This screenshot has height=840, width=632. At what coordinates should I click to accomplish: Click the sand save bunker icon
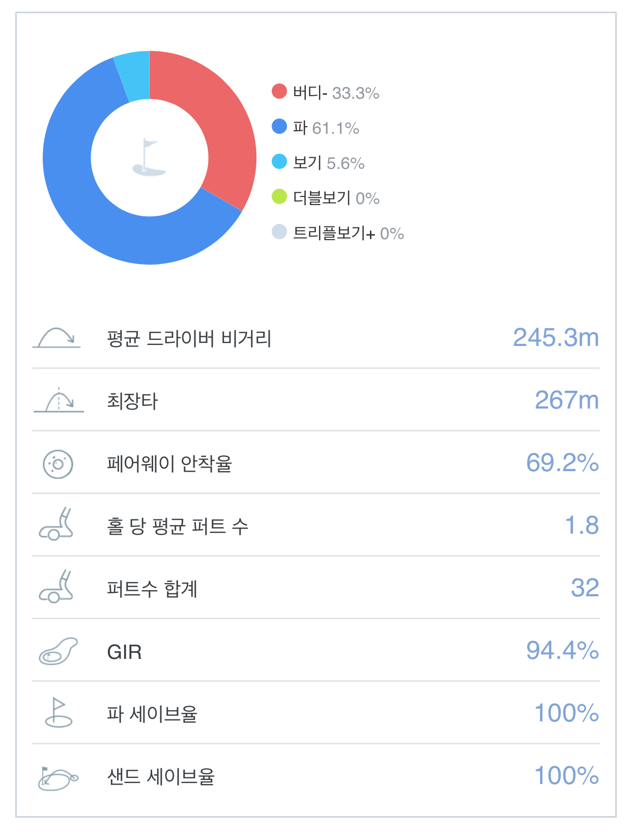tap(58, 777)
